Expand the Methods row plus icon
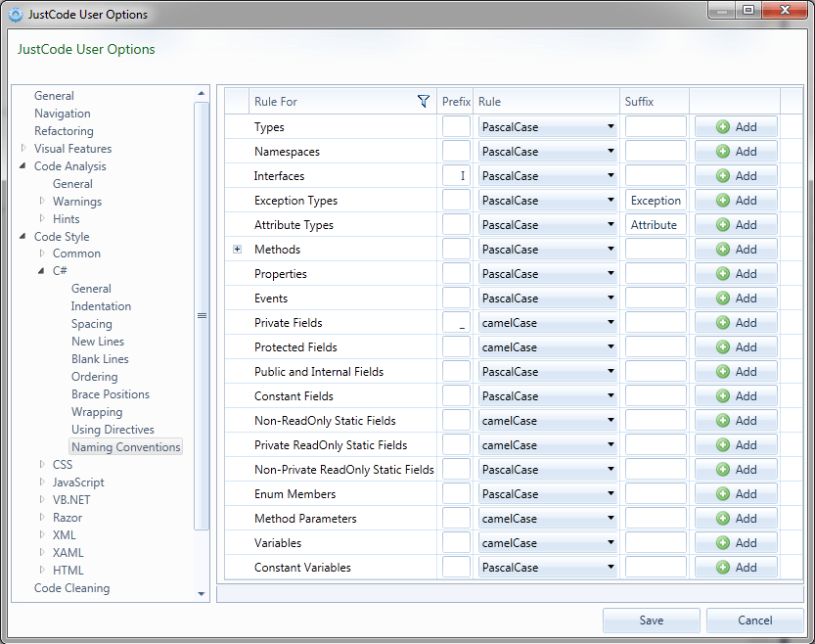The image size is (815, 644). pos(238,250)
